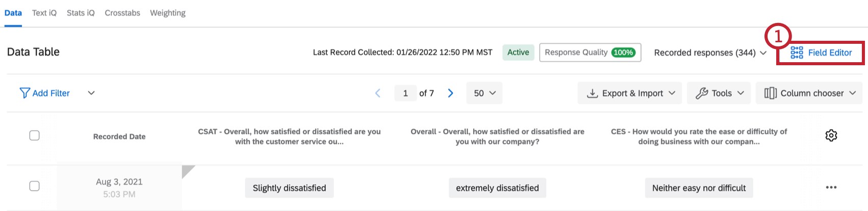Open the Field Editor

(821, 52)
